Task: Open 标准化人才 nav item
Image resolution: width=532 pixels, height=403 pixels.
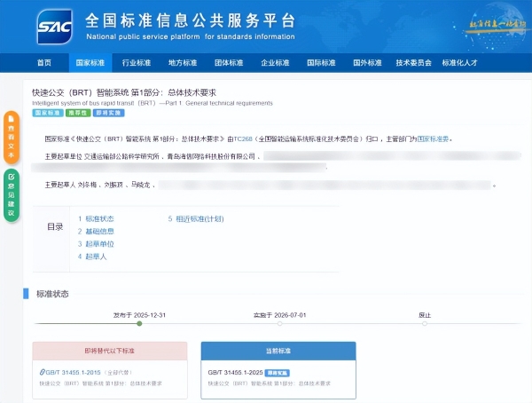Action: (x=459, y=63)
